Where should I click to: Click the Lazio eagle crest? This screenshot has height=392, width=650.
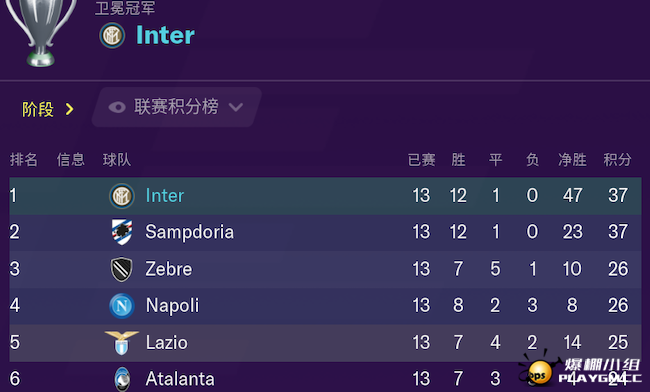coord(122,342)
